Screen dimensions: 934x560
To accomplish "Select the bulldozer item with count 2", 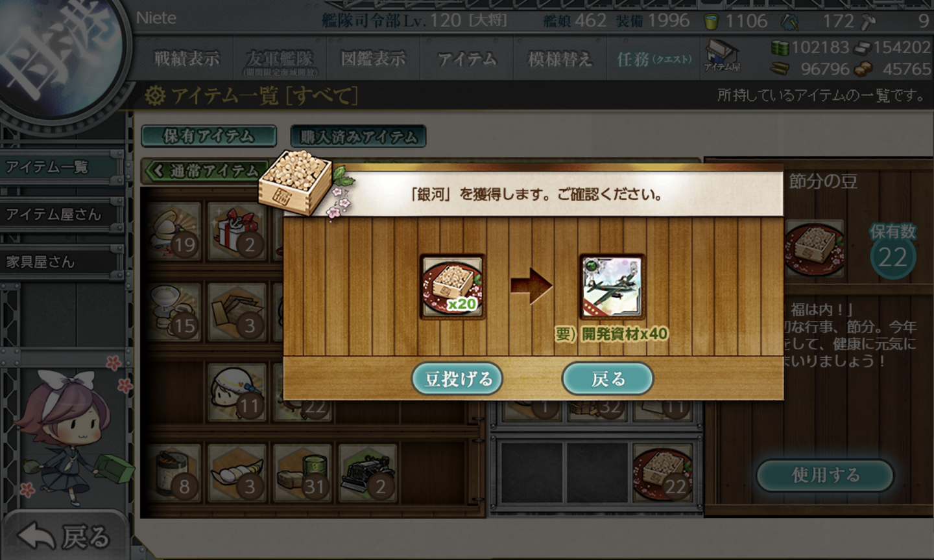I will coord(368,473).
